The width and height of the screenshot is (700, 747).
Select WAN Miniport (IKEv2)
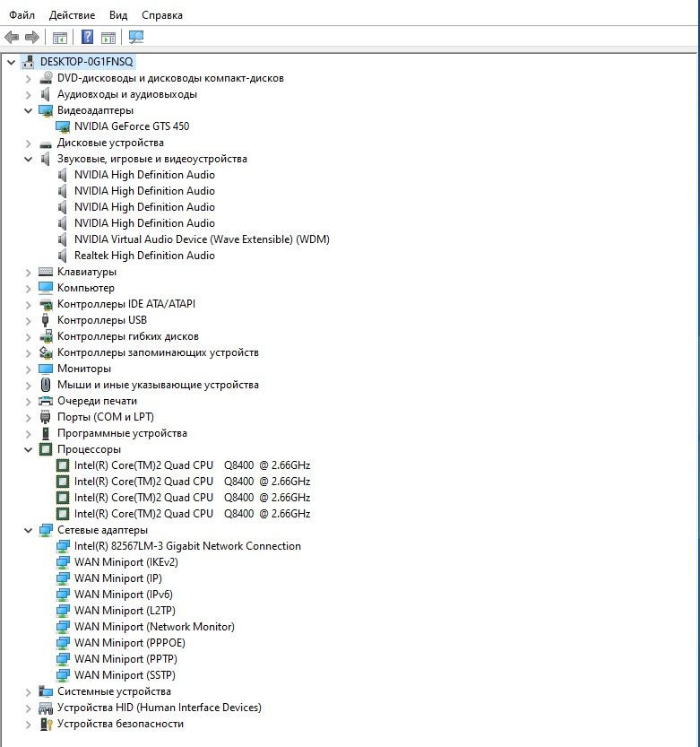tap(126, 562)
